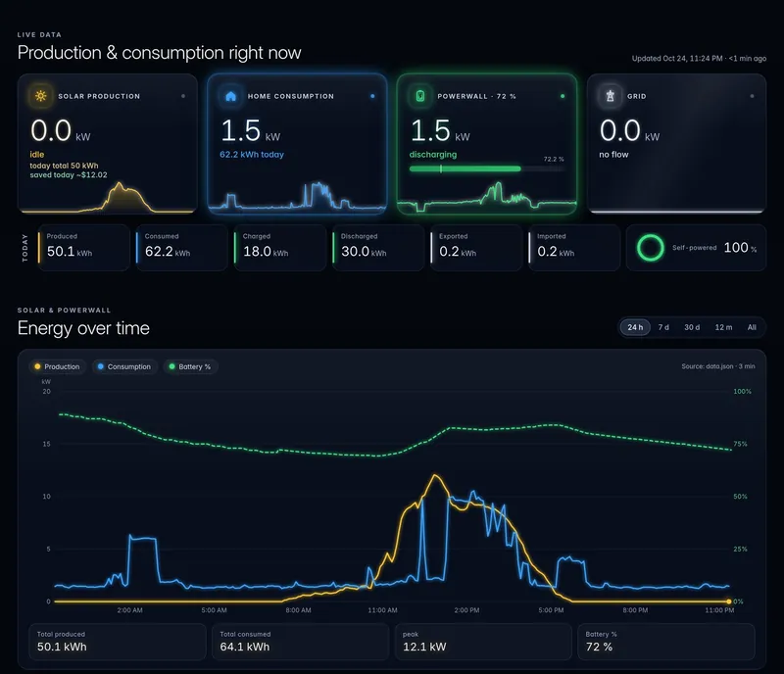Screen dimensions: 784x674
Task: Click the '2:00 PM' axis label
Action: point(467,610)
